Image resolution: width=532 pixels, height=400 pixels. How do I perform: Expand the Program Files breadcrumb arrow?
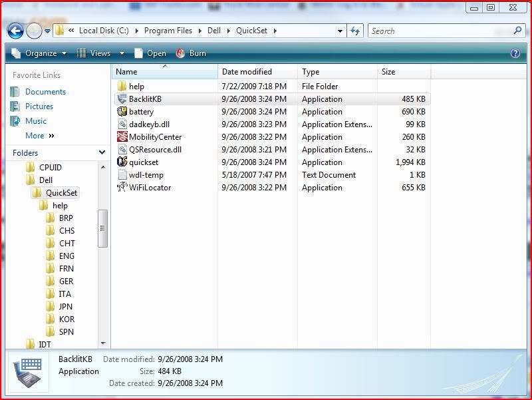200,31
